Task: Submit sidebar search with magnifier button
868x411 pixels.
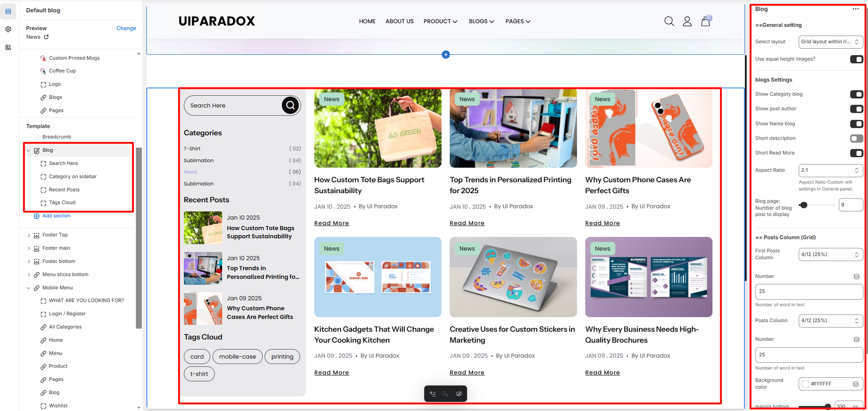Action: click(x=291, y=106)
